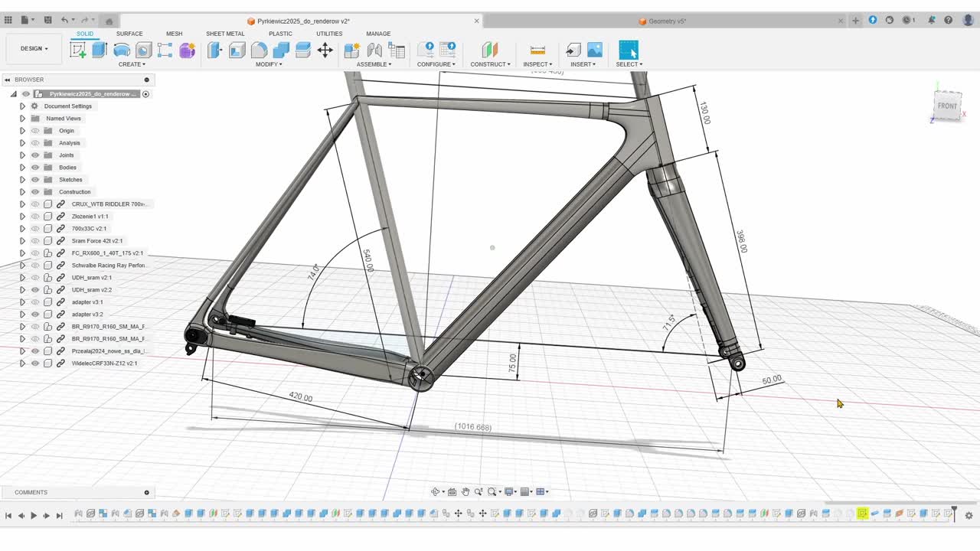Open the timeline settings gear
Screen dimensions: 980x551
pos(969,516)
